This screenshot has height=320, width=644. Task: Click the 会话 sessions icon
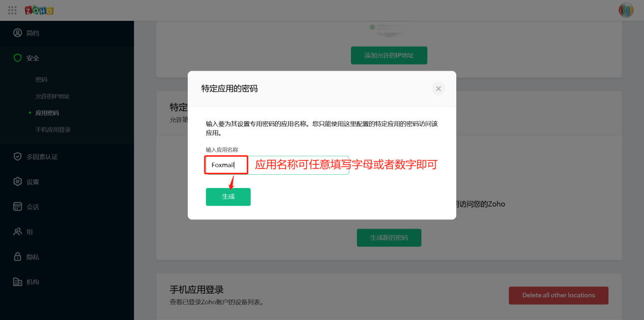click(18, 207)
